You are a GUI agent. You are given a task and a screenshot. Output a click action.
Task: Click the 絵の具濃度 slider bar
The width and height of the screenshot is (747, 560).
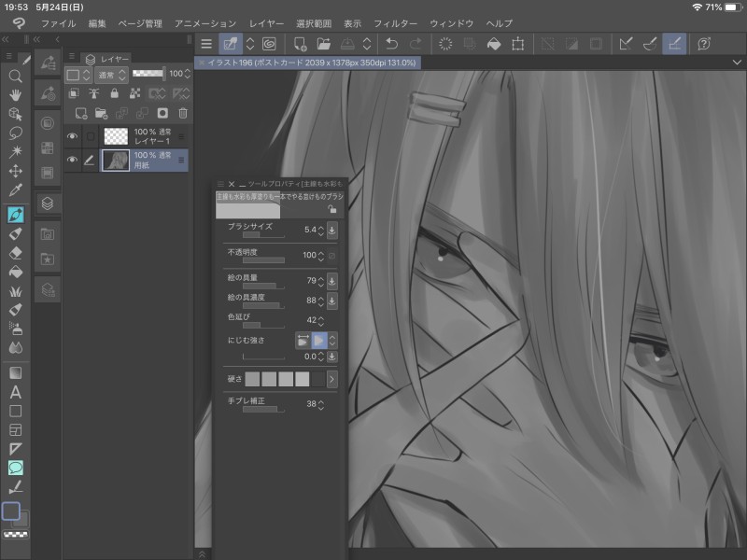pos(262,306)
